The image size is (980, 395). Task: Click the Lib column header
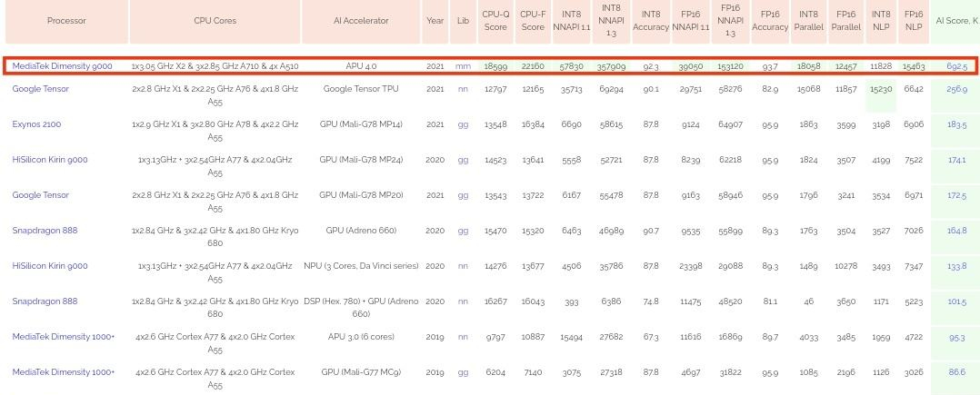tap(463, 21)
